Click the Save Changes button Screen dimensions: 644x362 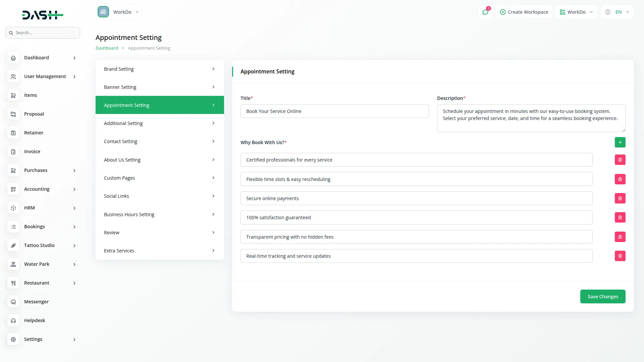point(602,297)
